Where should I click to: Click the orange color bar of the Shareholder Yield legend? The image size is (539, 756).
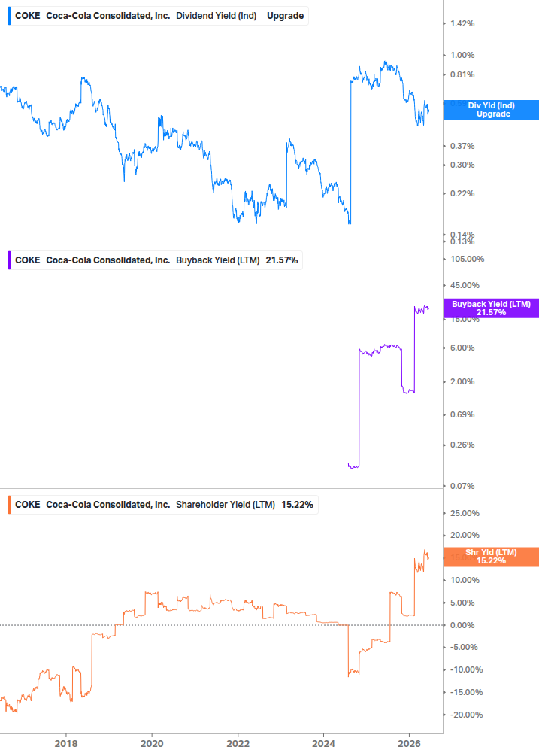tap(9, 505)
